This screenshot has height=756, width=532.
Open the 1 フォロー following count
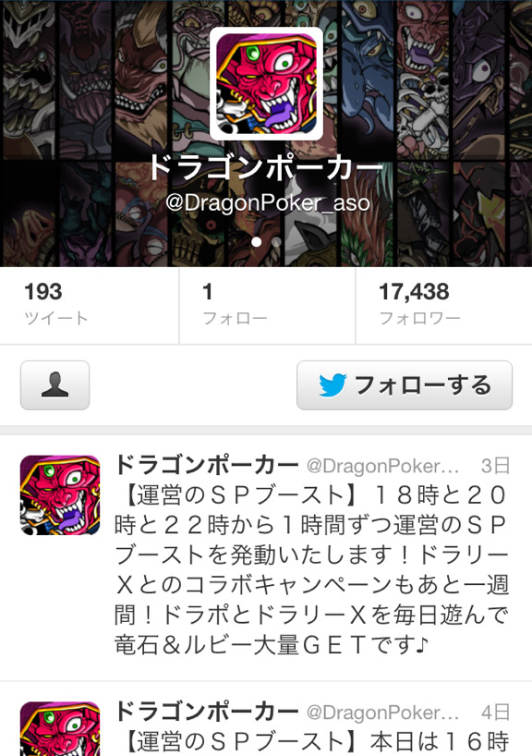click(x=268, y=306)
